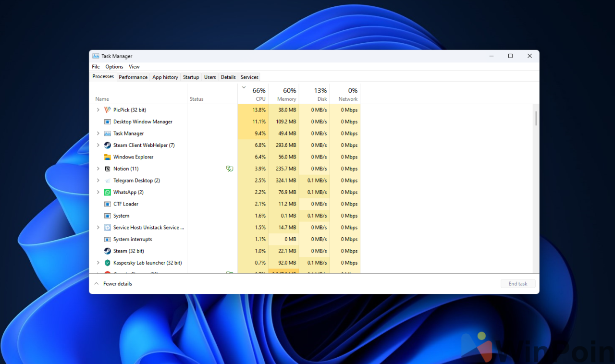Click the Steam (32 bit) icon
This screenshot has width=615, height=364.
(107, 251)
